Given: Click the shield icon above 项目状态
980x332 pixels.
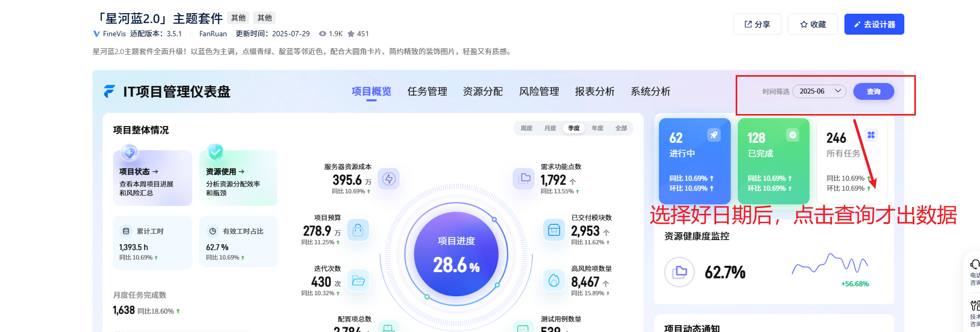Looking at the screenshot, I should point(129,153).
